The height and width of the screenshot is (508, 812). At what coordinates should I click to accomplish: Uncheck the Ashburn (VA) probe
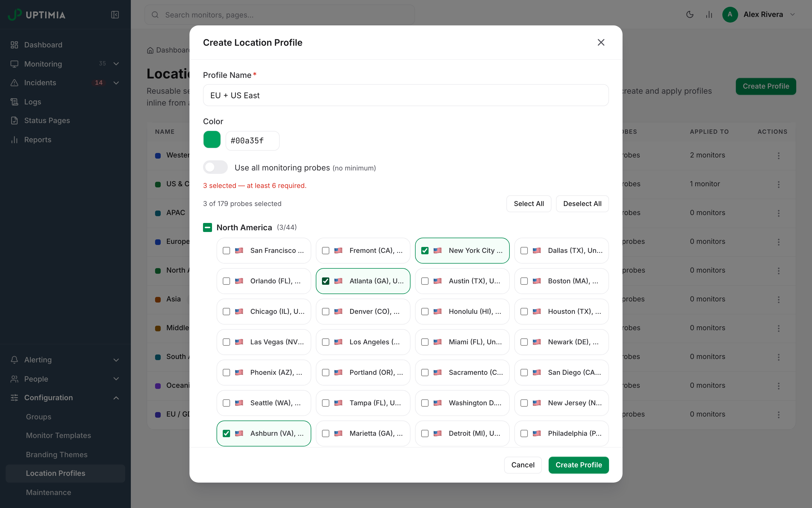coord(226,433)
